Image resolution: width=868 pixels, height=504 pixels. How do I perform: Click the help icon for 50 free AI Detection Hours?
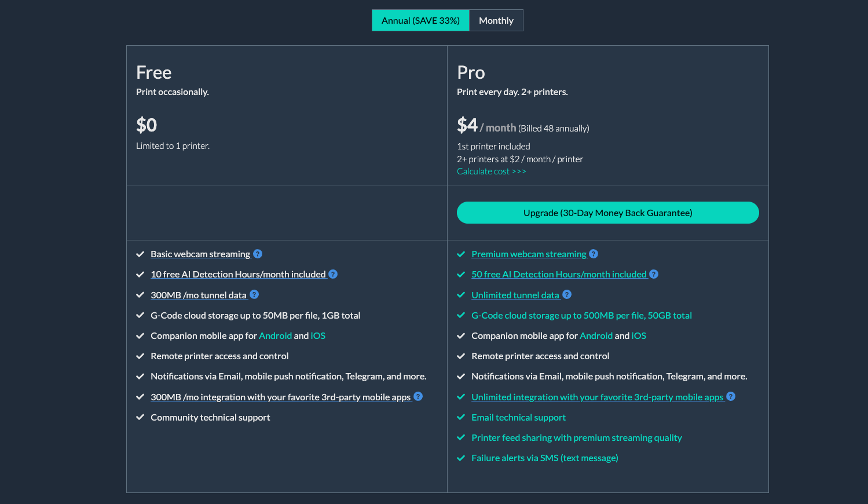(x=654, y=274)
